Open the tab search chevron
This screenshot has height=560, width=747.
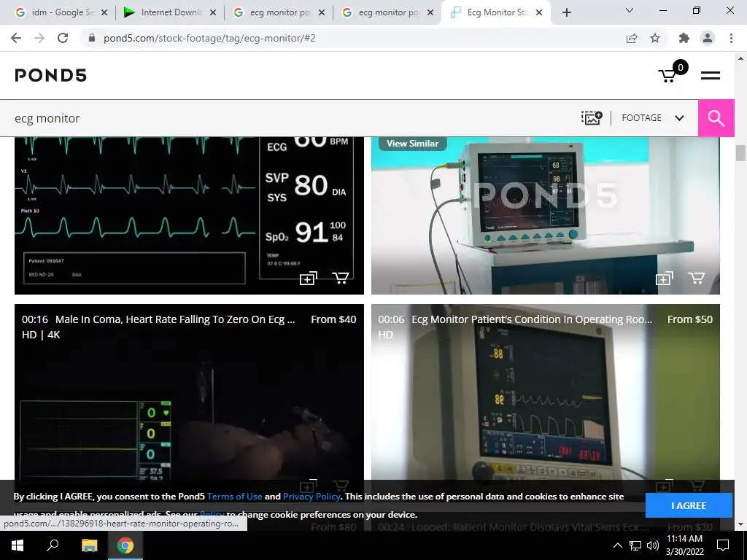click(x=630, y=10)
